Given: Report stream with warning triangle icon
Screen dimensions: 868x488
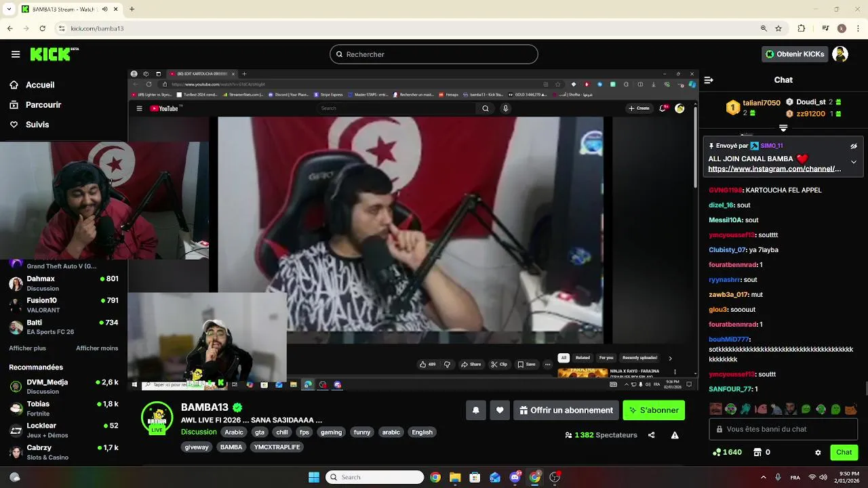Looking at the screenshot, I should coord(675,435).
